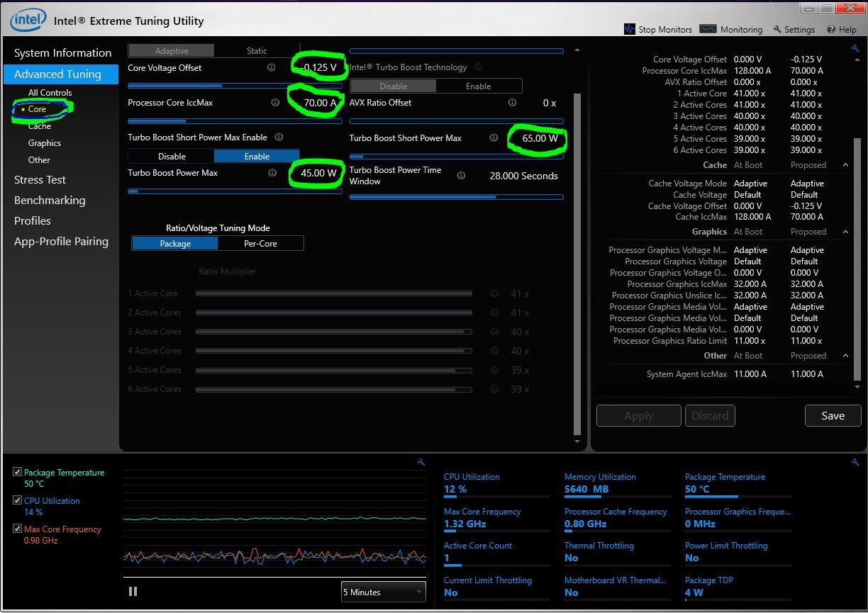Screen dimensions: 868x613
Task: Open wrench settings of summary panel
Action: [855, 48]
